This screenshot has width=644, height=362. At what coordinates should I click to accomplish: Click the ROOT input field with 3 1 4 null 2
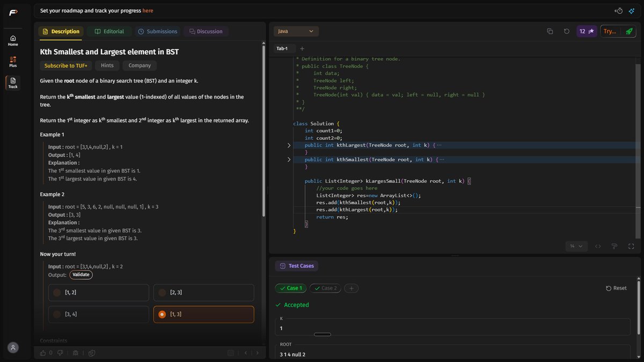pyautogui.click(x=452, y=352)
